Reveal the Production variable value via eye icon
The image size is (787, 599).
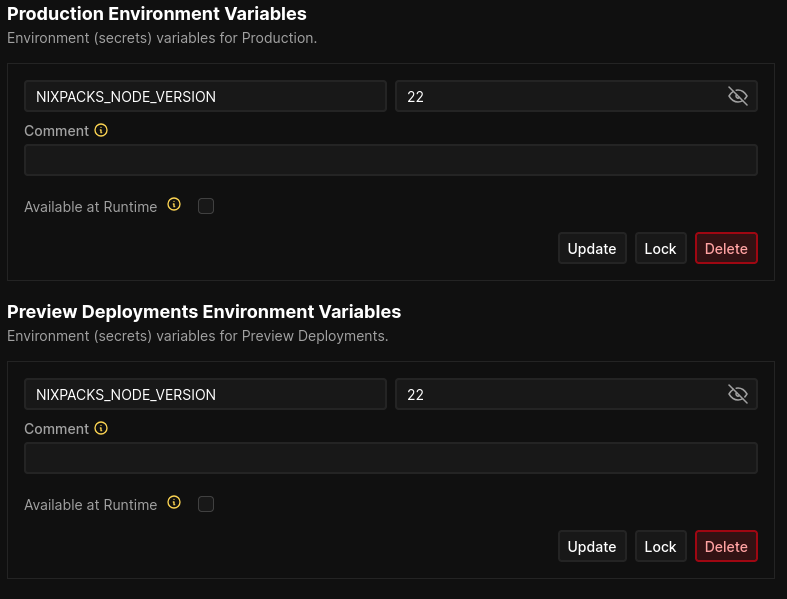click(x=737, y=96)
